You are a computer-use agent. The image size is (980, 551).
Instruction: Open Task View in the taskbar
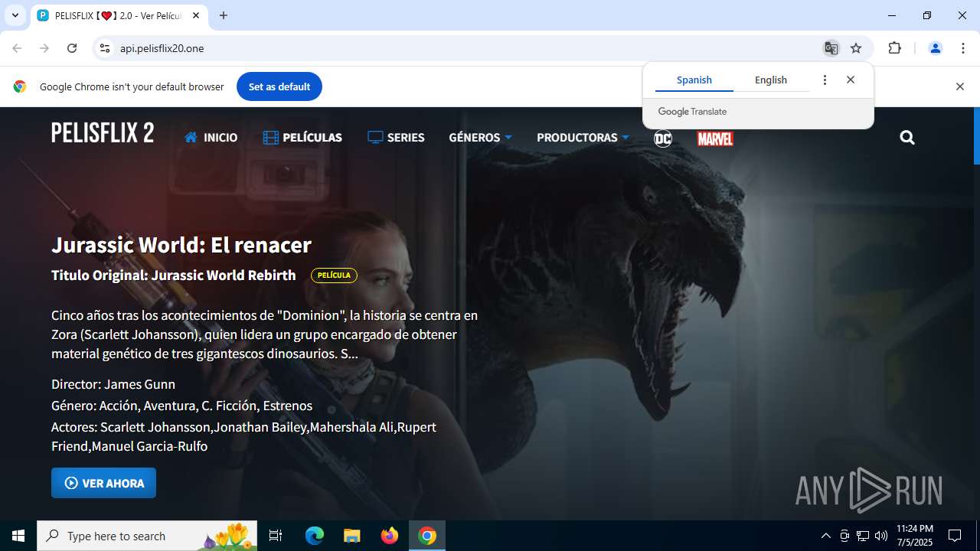(x=276, y=536)
